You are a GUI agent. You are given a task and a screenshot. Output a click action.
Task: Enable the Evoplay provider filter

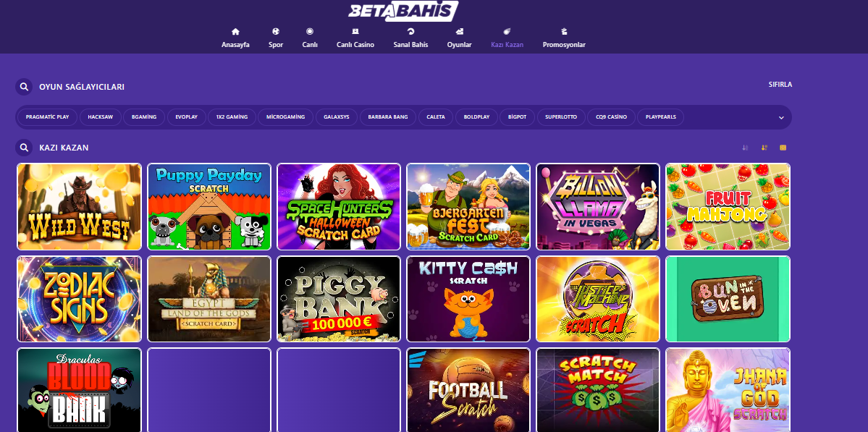pos(187,117)
